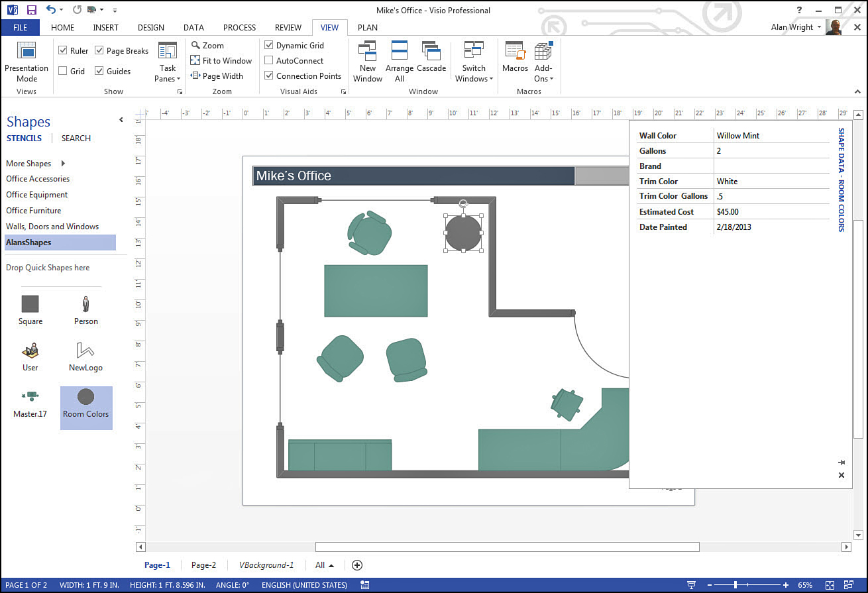Image resolution: width=868 pixels, height=593 pixels.
Task: Switch to the DESIGN tab
Action: click(x=151, y=27)
